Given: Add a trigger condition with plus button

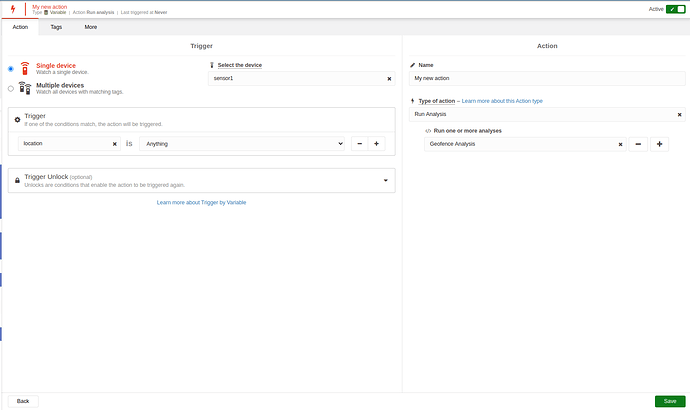Looking at the screenshot, I should click(377, 144).
